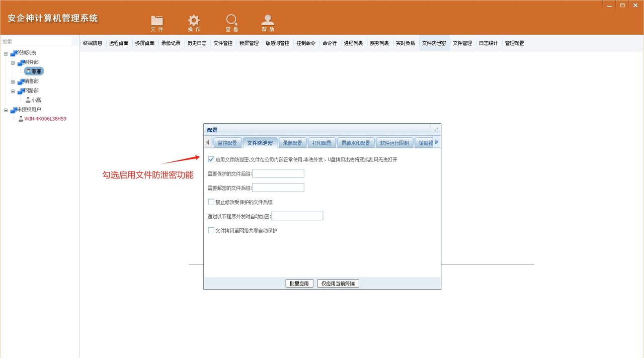
Task: Switch to 软件运行限制 dialog tab
Action: click(x=394, y=143)
